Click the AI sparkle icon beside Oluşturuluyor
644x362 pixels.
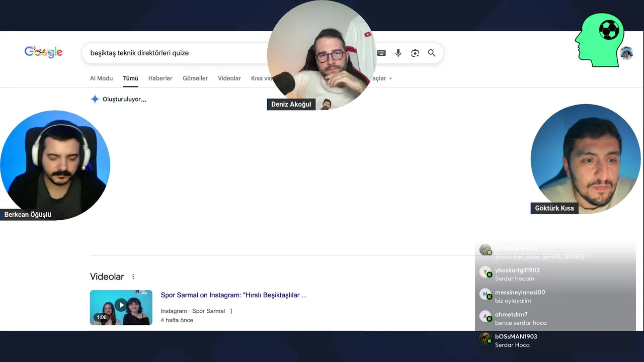[x=95, y=99]
